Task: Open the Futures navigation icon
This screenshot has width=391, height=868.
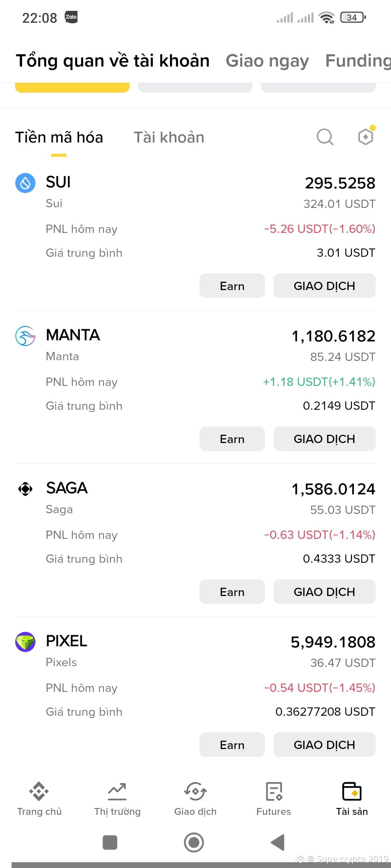Action: click(x=274, y=791)
